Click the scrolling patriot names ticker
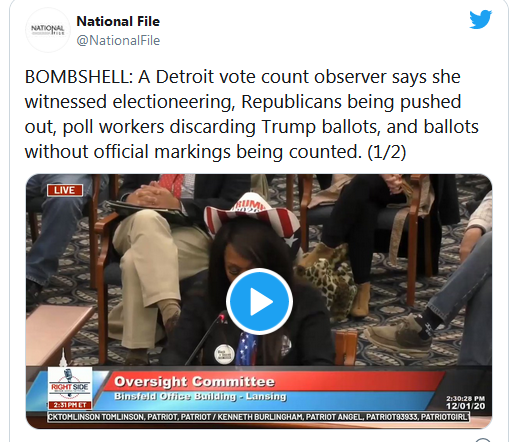 pos(258,417)
